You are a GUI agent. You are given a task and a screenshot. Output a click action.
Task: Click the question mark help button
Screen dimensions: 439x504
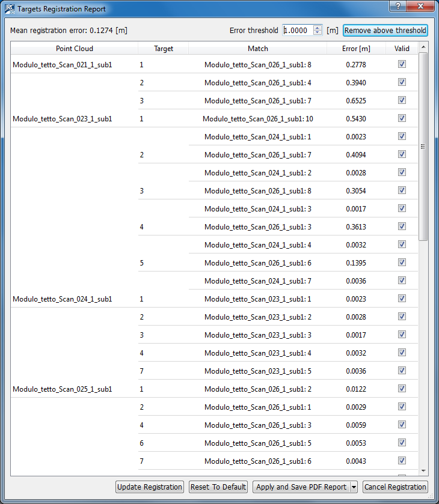click(x=398, y=6)
